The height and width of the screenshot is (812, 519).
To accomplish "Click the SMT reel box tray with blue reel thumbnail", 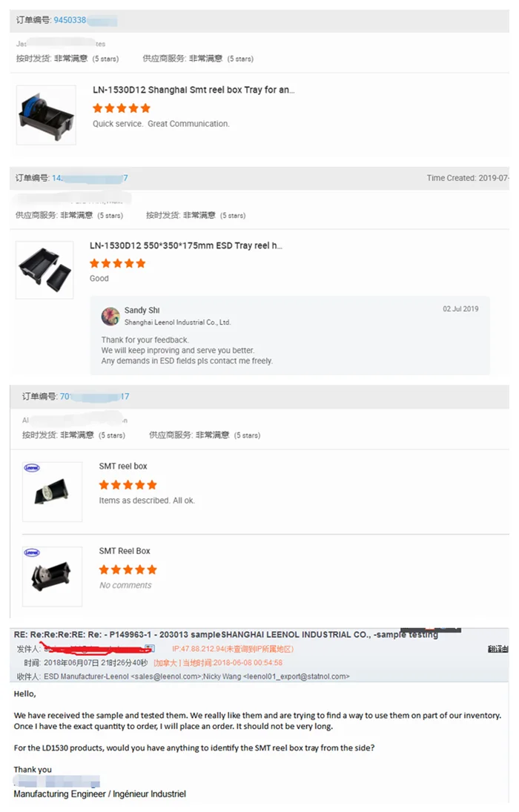I will click(x=46, y=115).
